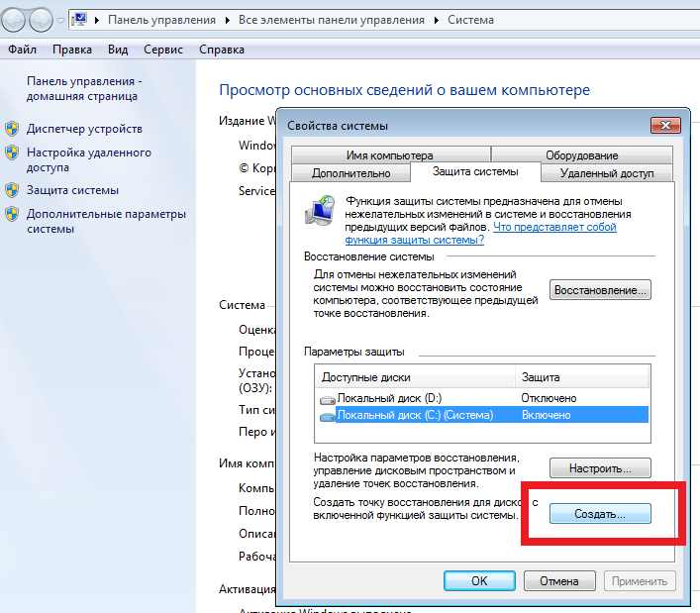Open the Справка menu
Image resolution: width=700 pixels, height=613 pixels.
click(222, 50)
